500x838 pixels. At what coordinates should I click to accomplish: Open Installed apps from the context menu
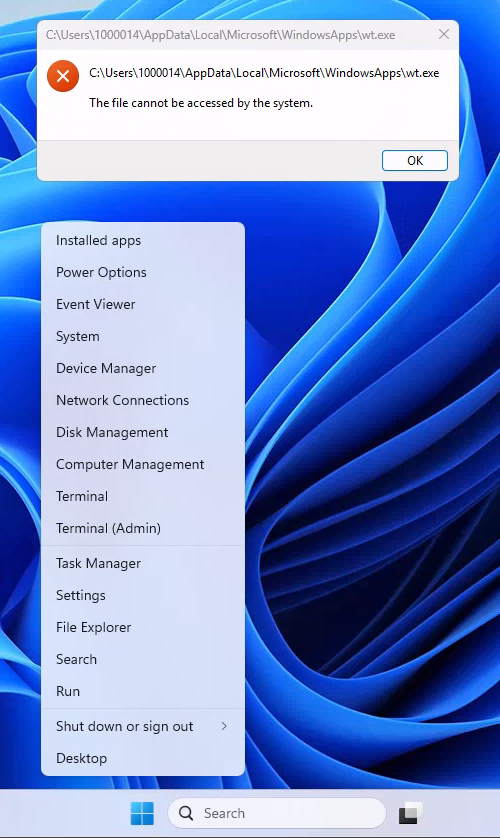tap(143, 240)
